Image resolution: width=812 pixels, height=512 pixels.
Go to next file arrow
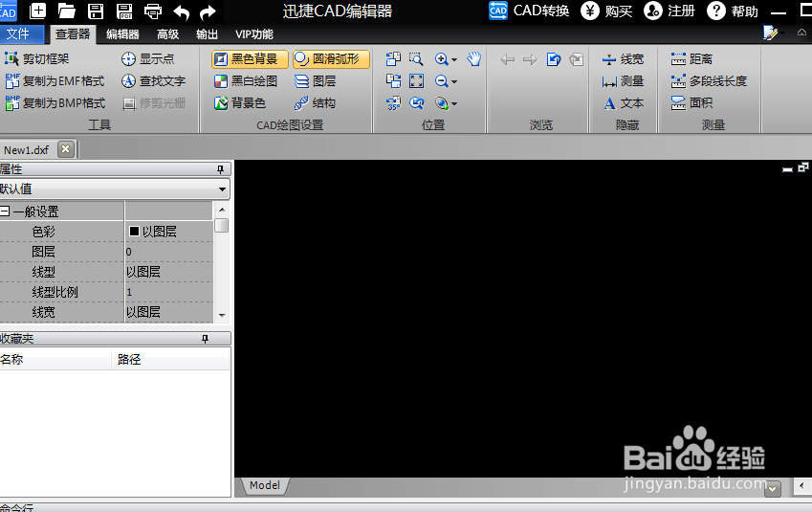(x=530, y=59)
